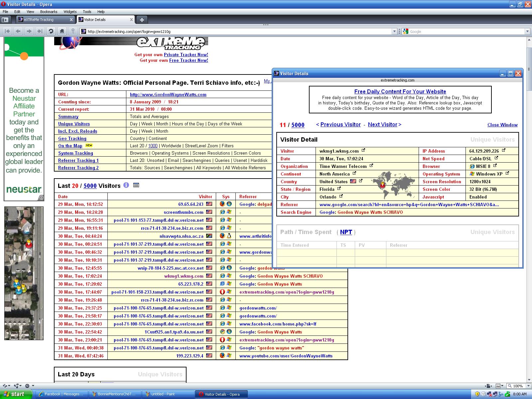Click visitor nlsavwpta.nlsa.ac.za in the list

[182, 236]
